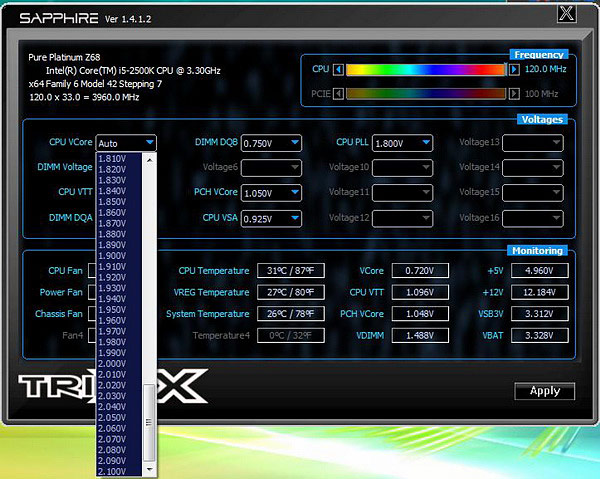Close the Sapphire TriXX window
600x479 pixels.
(566, 14)
